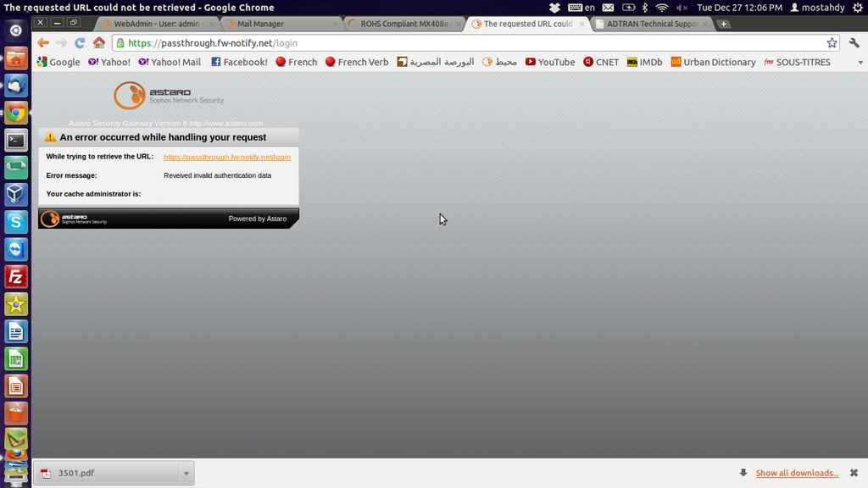Launch FileZilla from the dock
The image size is (868, 488).
click(16, 277)
